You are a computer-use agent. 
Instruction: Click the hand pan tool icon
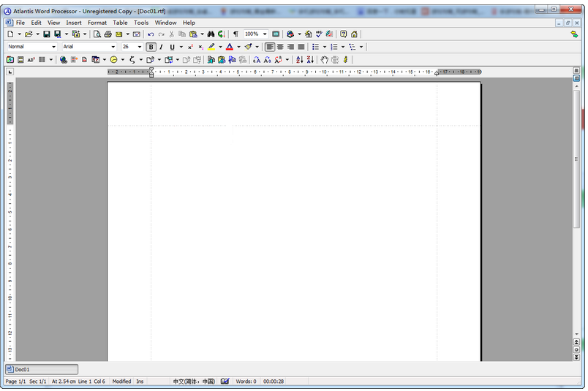(x=325, y=59)
